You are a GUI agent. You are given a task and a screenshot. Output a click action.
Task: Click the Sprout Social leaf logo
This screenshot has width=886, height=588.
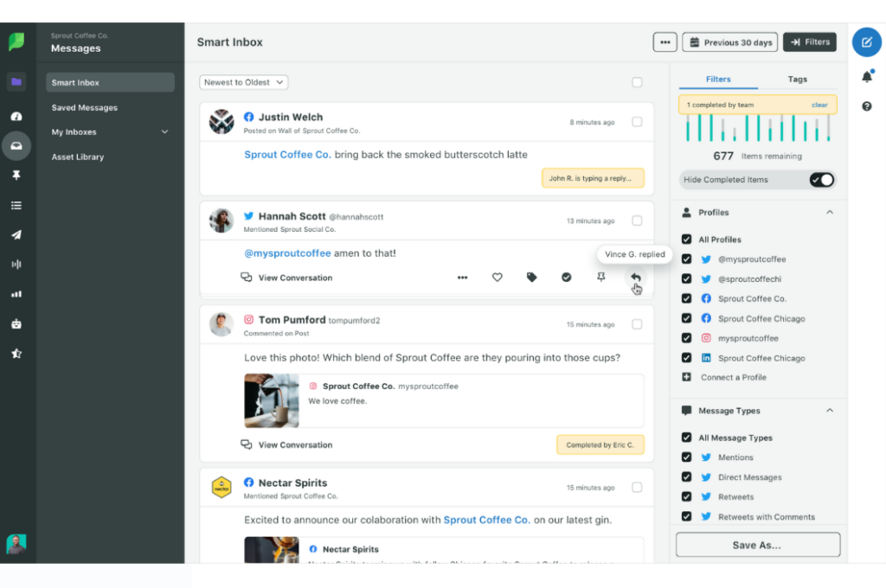coord(16,42)
